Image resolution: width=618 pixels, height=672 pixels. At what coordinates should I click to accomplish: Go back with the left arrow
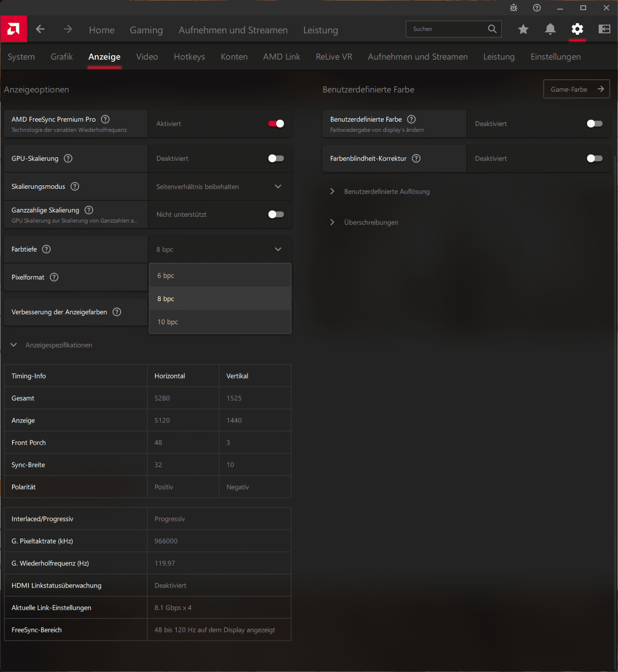point(40,29)
